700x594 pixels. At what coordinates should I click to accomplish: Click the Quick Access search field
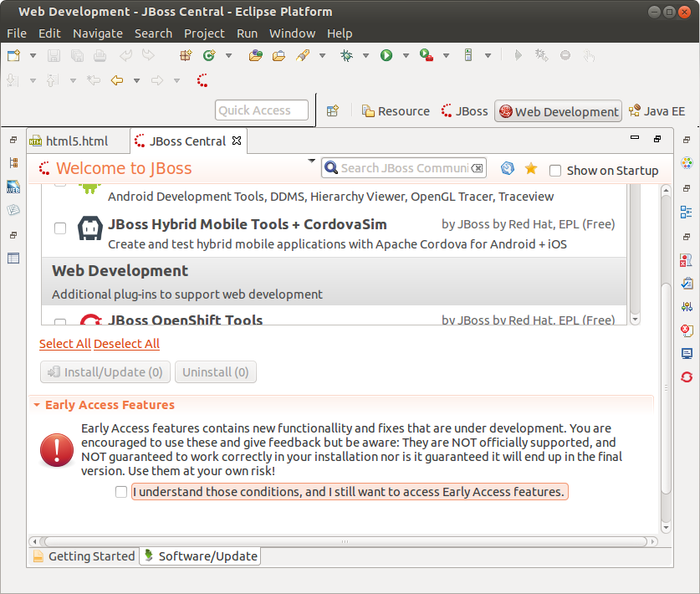[262, 110]
